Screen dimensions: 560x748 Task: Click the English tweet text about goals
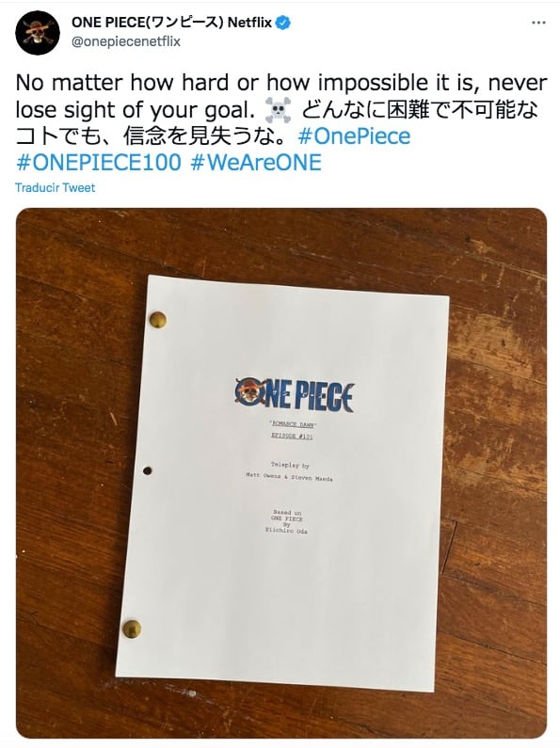coord(281,96)
